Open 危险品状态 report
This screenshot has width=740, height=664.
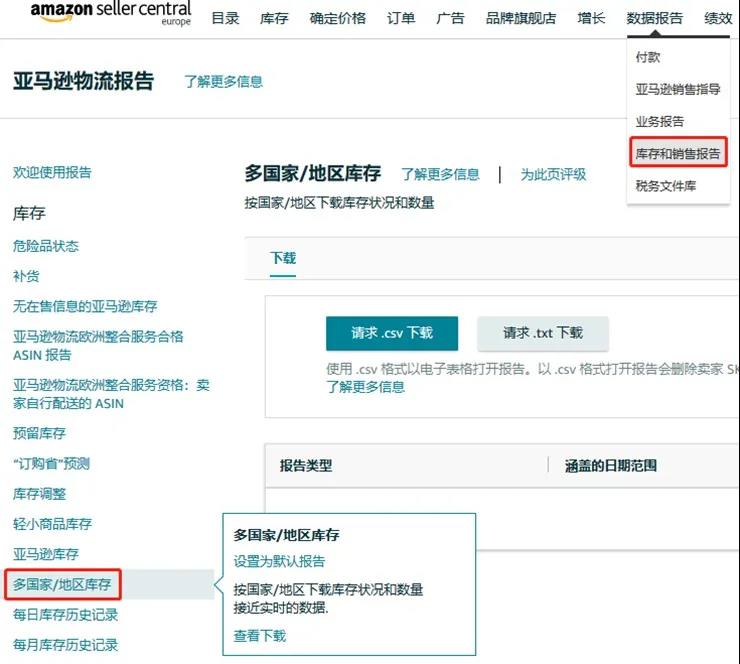coord(45,246)
